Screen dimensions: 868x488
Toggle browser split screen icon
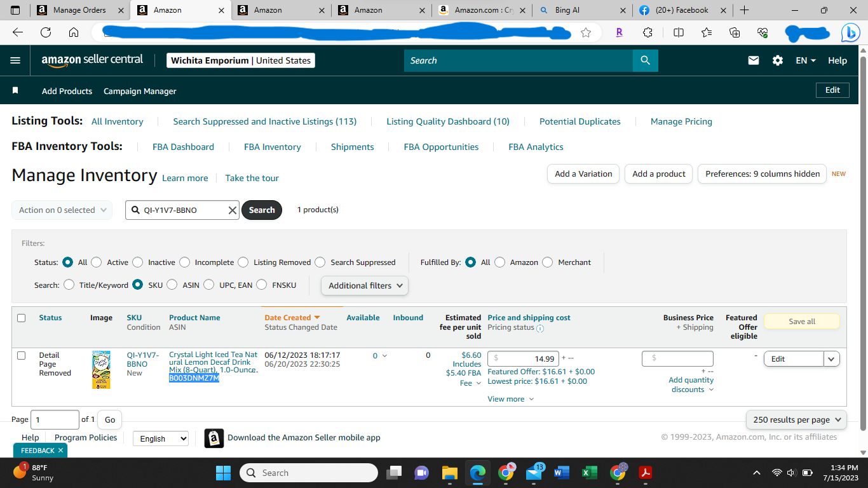tap(679, 32)
